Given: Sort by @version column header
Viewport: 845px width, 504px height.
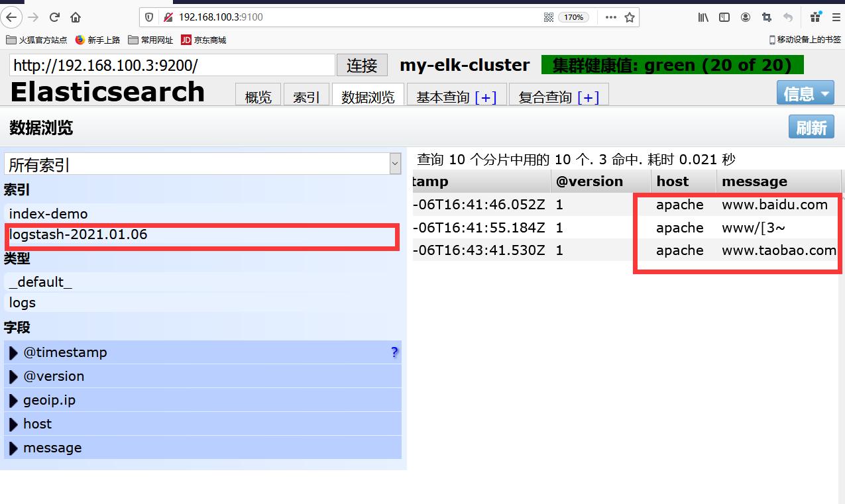Looking at the screenshot, I should [600, 181].
